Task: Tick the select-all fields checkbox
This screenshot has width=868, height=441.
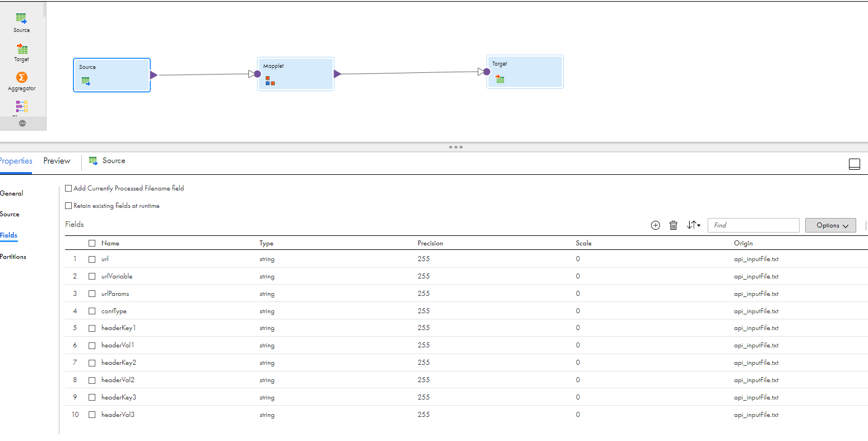Action: click(x=92, y=243)
